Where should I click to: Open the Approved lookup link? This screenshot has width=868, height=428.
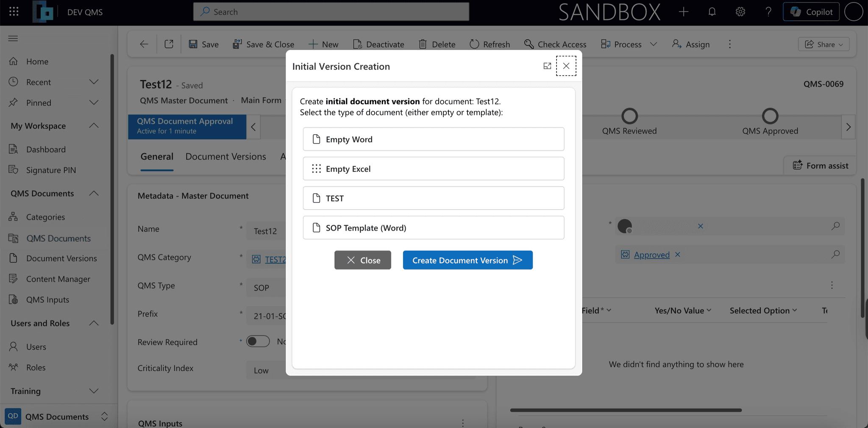tap(652, 255)
